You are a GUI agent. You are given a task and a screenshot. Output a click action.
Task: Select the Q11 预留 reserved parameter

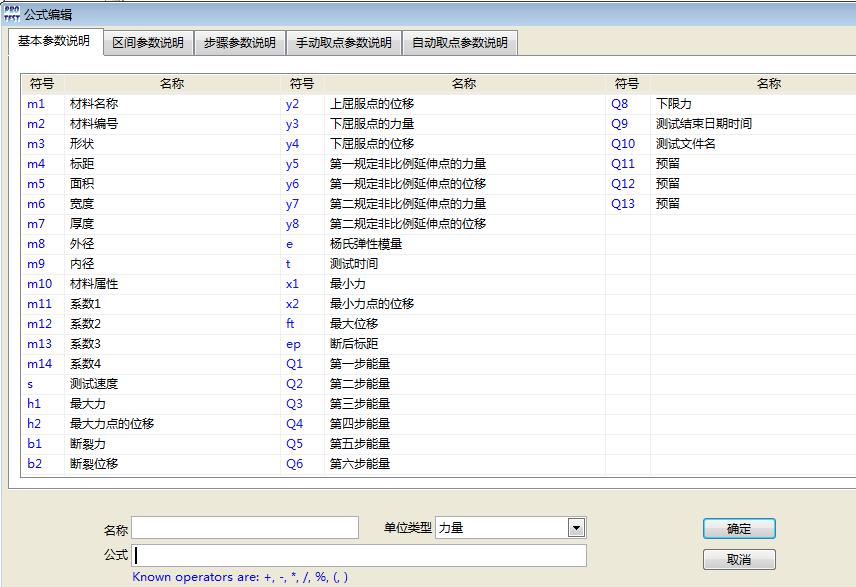(680, 163)
